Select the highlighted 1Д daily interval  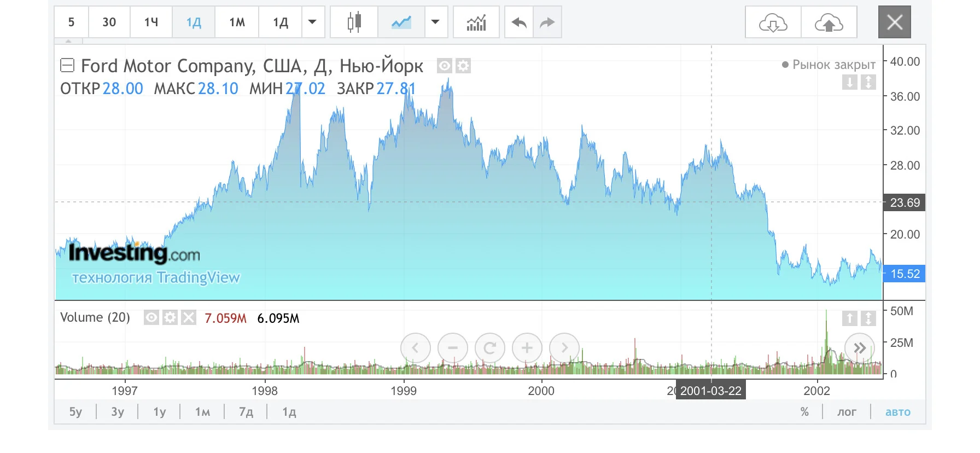[194, 22]
